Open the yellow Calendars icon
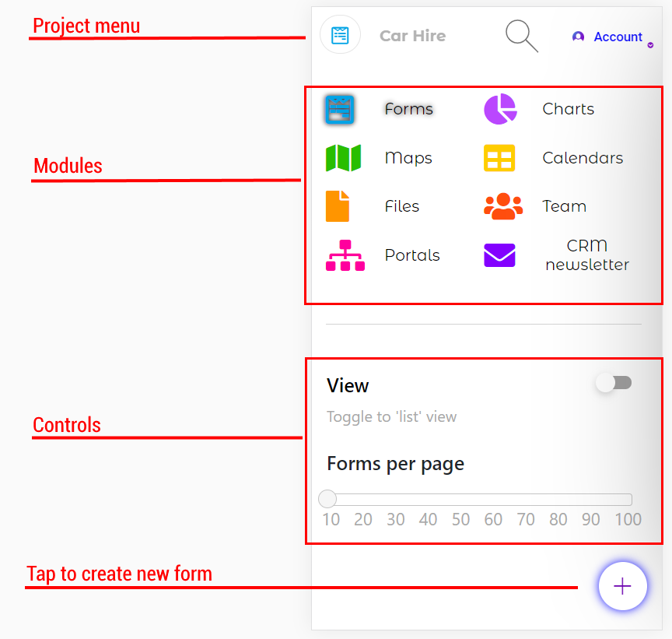 pos(499,158)
